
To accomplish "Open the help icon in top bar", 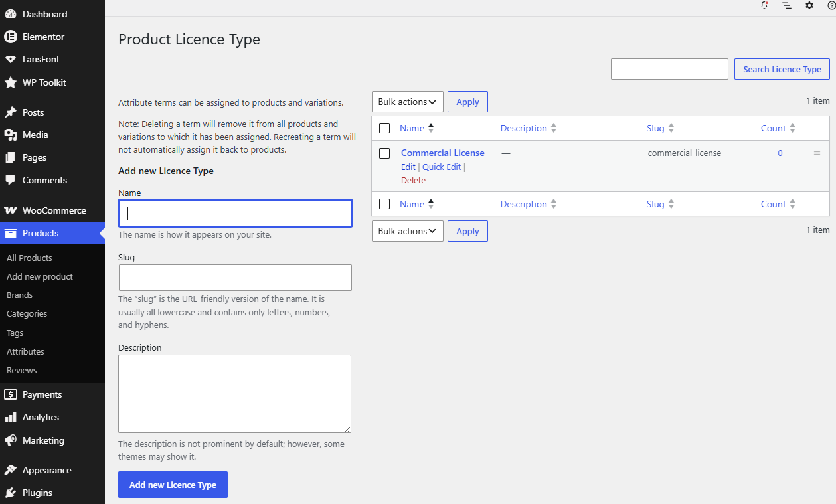I will click(831, 5).
